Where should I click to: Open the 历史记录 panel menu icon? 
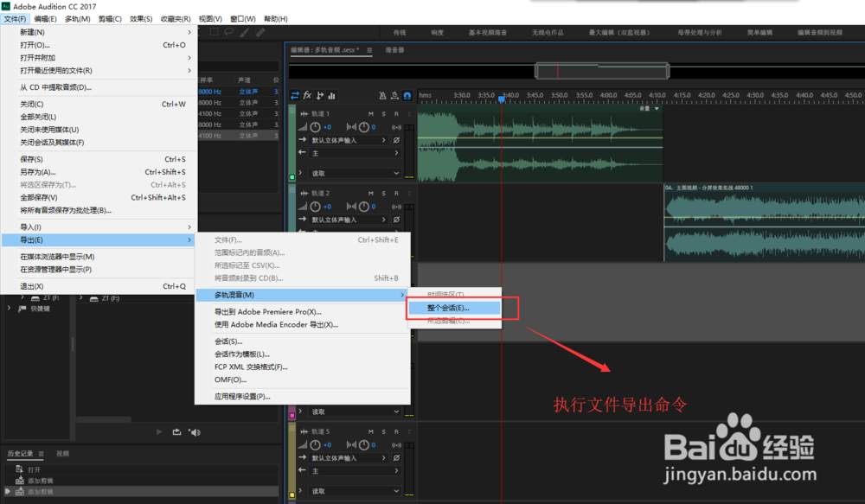pyautogui.click(x=41, y=454)
